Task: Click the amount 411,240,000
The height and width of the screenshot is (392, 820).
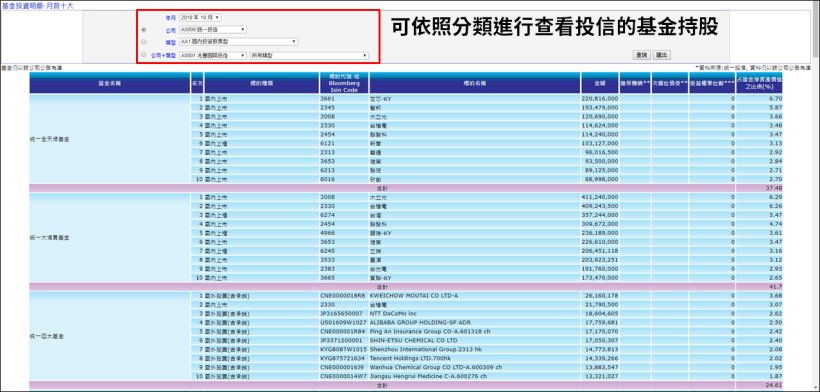Action: click(x=600, y=197)
